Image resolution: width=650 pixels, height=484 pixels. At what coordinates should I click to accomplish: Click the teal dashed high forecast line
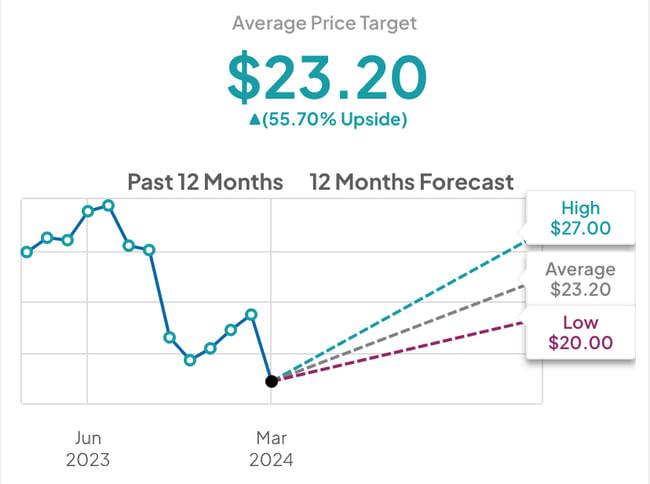[400, 309]
